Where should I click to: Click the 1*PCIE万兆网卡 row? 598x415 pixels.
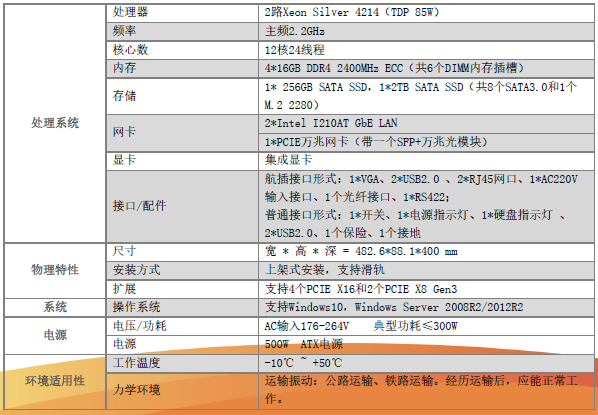click(426, 142)
